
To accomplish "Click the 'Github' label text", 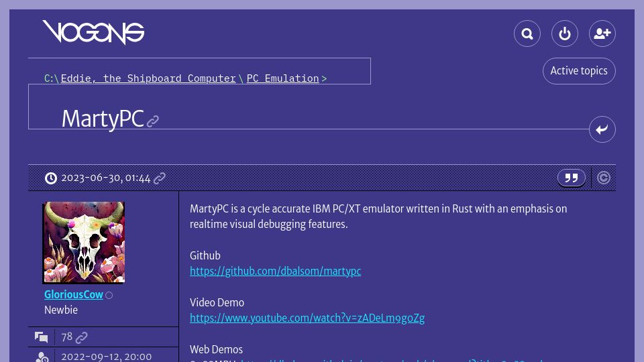I will (205, 255).
